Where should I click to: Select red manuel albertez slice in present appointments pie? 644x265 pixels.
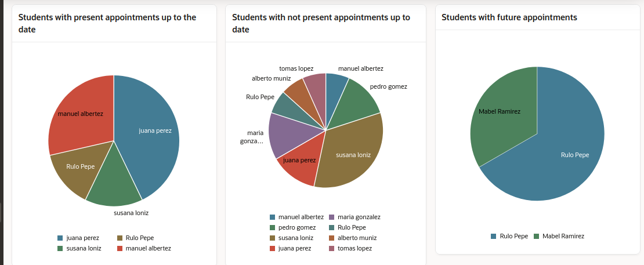pyautogui.click(x=81, y=116)
